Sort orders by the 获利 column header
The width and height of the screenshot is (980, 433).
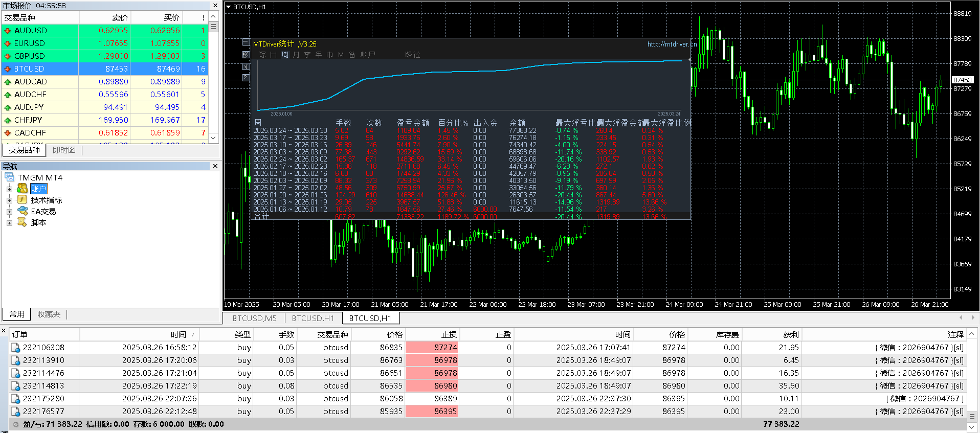(791, 335)
